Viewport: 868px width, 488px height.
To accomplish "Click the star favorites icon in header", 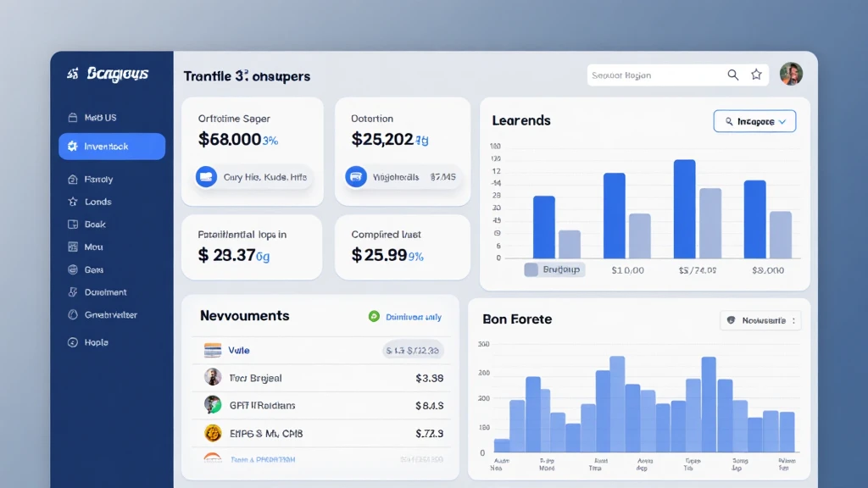I will [x=756, y=75].
